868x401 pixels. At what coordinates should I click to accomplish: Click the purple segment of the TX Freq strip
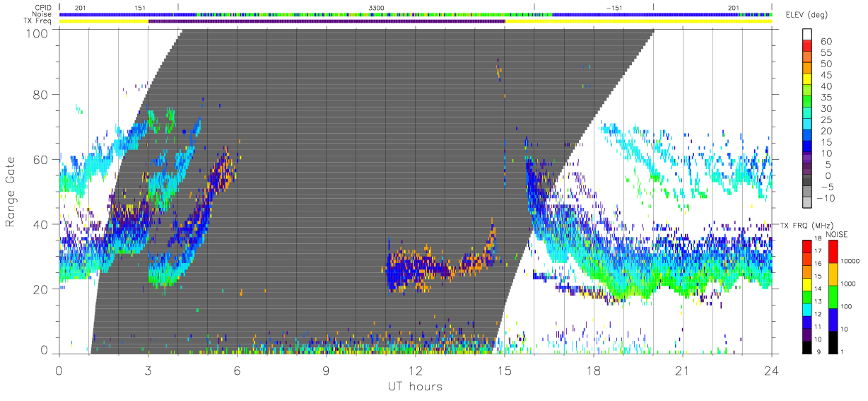(327, 21)
